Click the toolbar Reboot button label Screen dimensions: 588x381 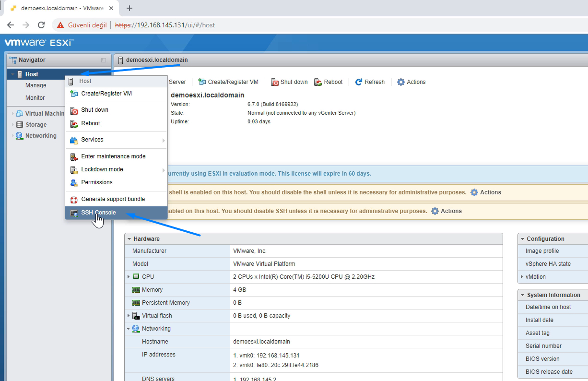click(333, 82)
